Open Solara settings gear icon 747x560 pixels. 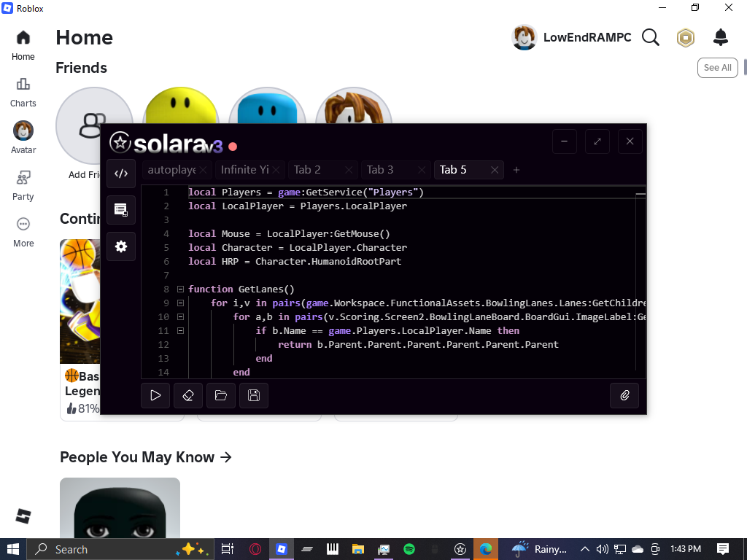coord(121,246)
